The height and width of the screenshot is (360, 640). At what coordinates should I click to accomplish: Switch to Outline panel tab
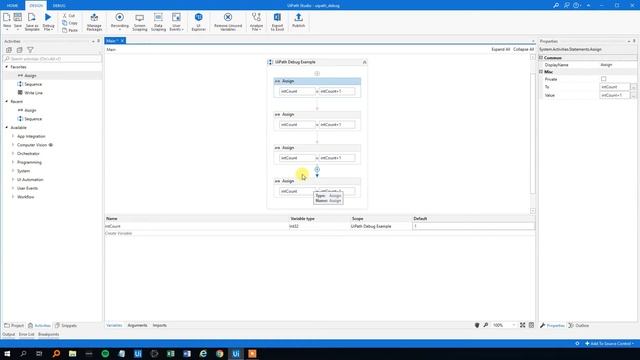pyautogui.click(x=579, y=325)
